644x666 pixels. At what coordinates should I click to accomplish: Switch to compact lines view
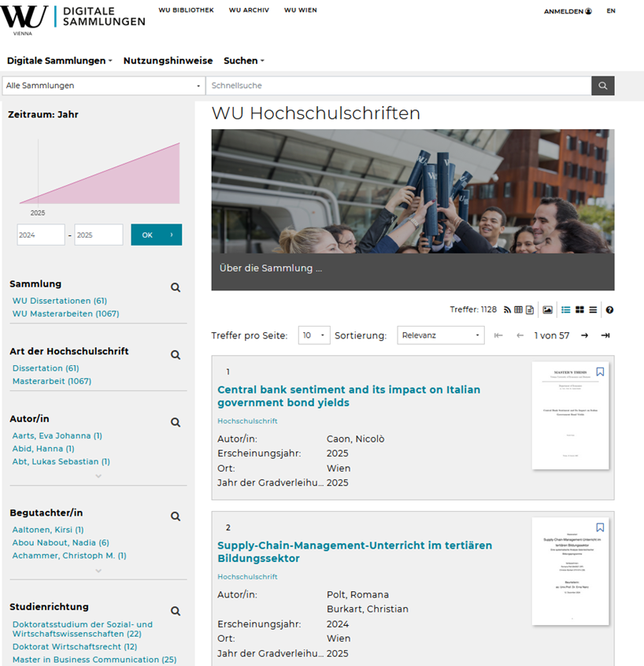[593, 310]
